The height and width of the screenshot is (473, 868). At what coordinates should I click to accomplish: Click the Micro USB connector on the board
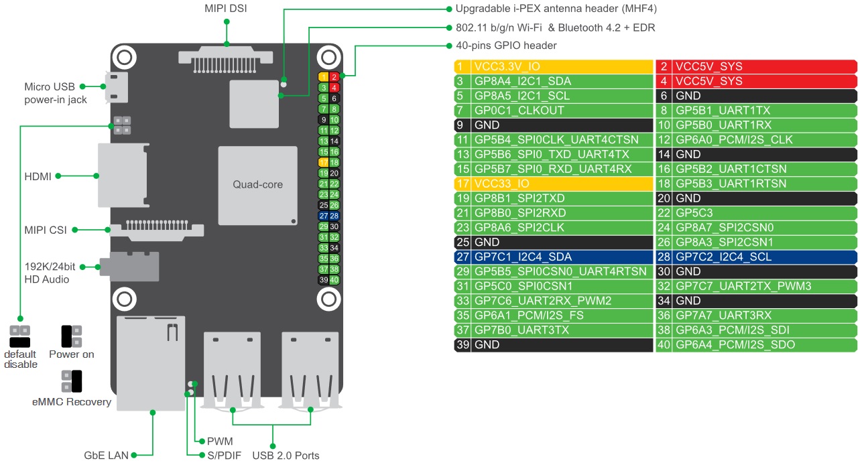click(x=116, y=88)
